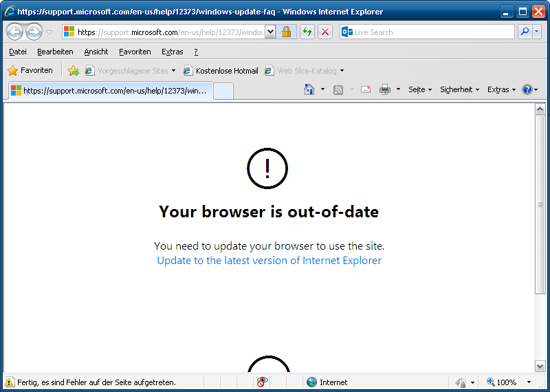Click 'Fertig, es sind Fehler' status text

[96, 382]
